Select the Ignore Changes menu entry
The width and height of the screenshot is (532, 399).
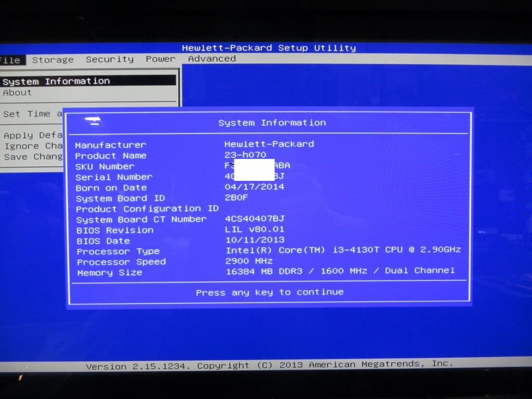(x=32, y=146)
